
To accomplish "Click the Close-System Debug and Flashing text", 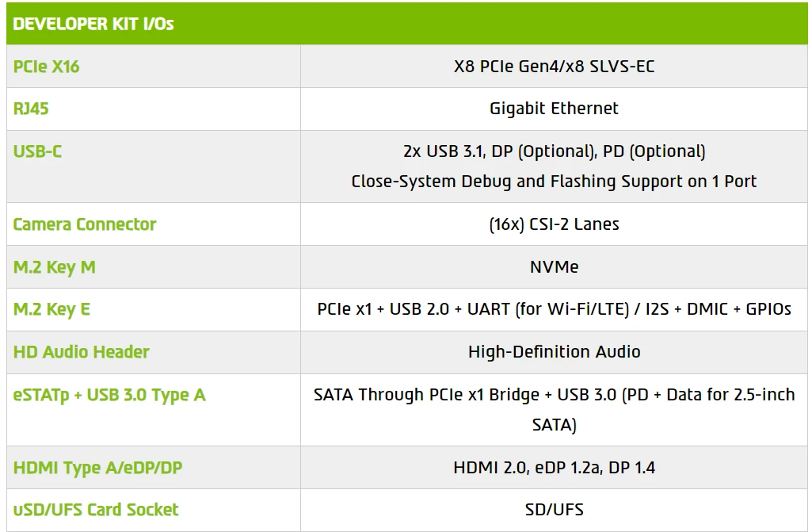I will coord(554,182).
